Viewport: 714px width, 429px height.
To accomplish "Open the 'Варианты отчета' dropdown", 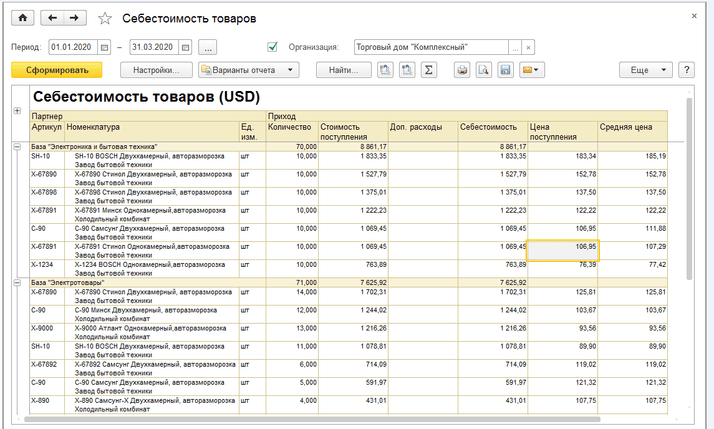I will (248, 70).
